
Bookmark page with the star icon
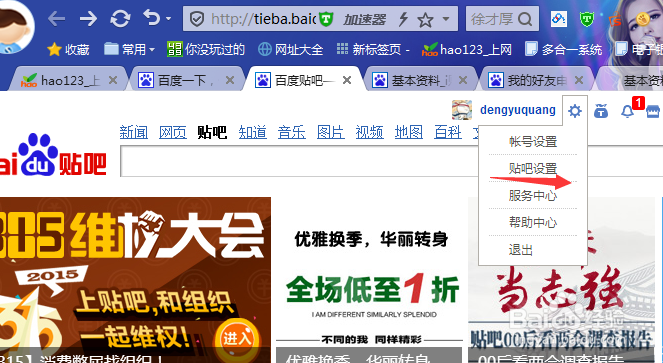pos(425,19)
